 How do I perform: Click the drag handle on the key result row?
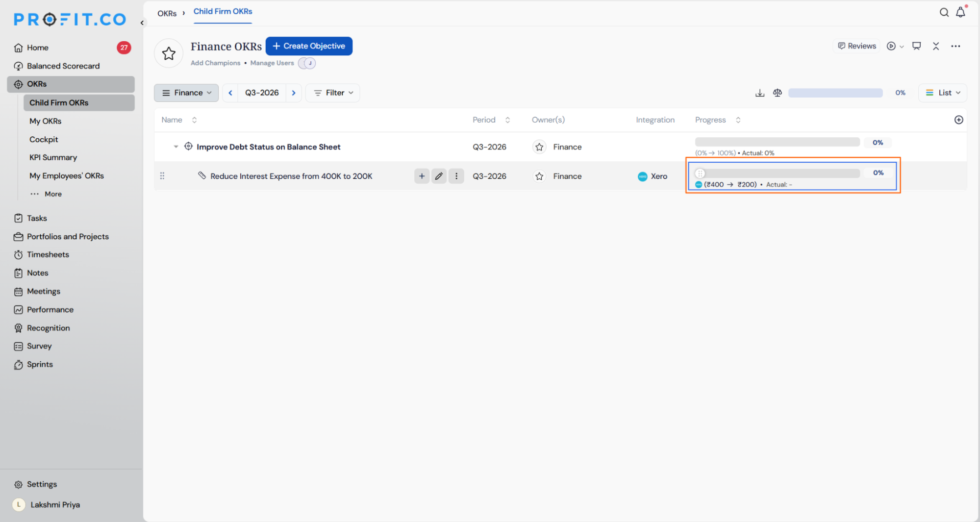tap(162, 175)
